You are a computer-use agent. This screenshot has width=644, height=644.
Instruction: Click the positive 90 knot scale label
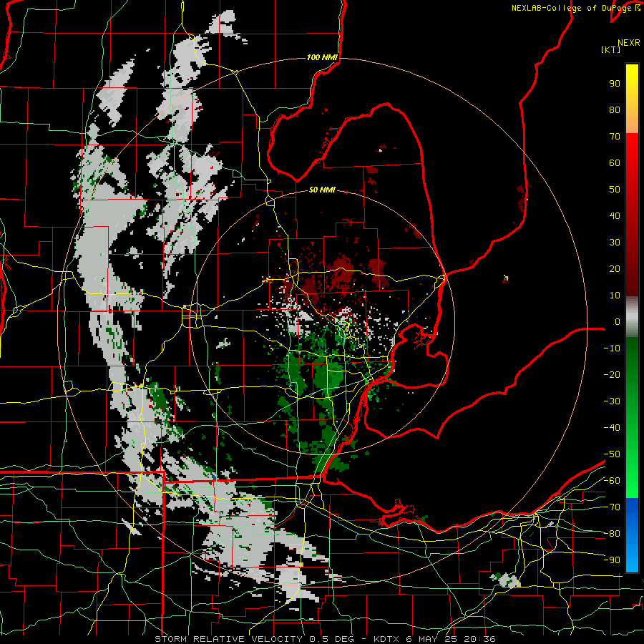point(615,84)
